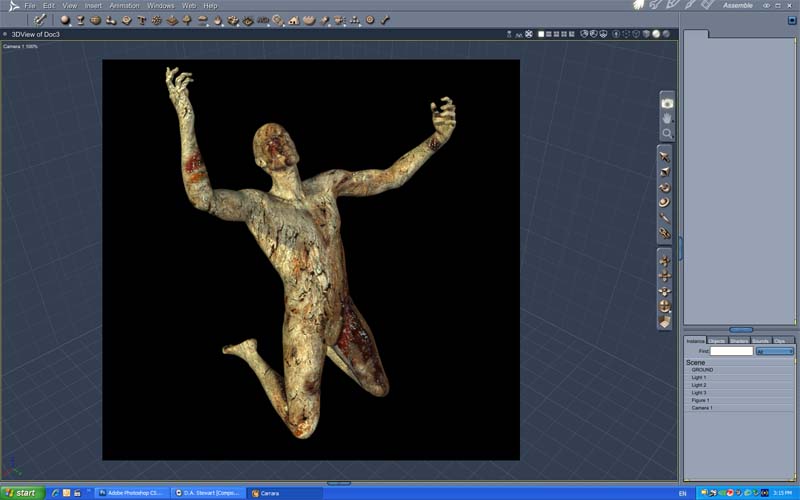Expand the Scene tree heading
This screenshot has height=500, width=800.
tap(695, 362)
